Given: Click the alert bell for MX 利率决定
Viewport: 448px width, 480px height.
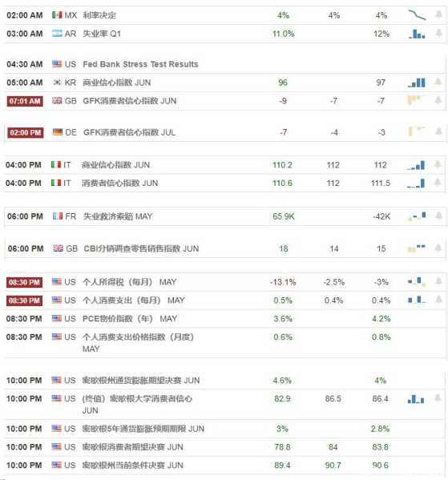Looking at the screenshot, I should [x=439, y=14].
